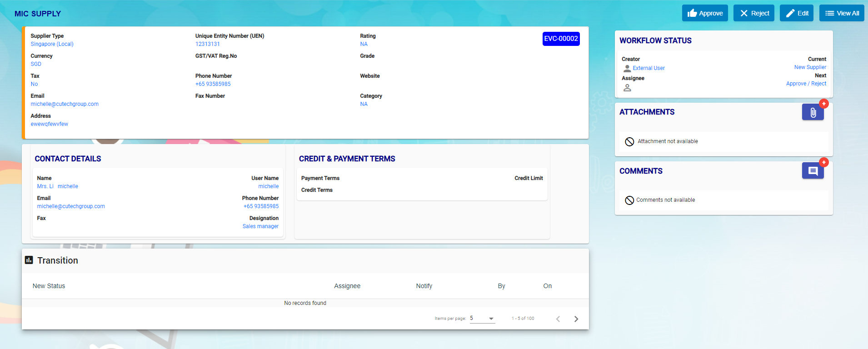Sort by New Status column header

(x=49, y=286)
